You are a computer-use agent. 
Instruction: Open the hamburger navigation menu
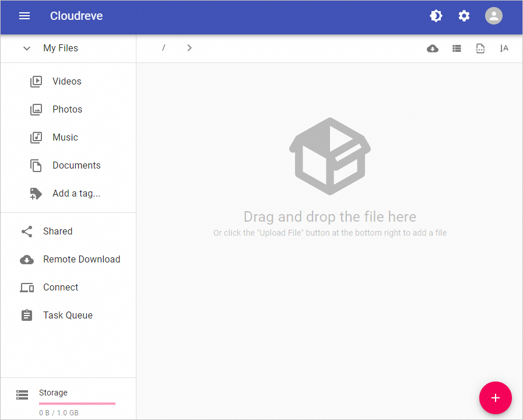tap(24, 16)
